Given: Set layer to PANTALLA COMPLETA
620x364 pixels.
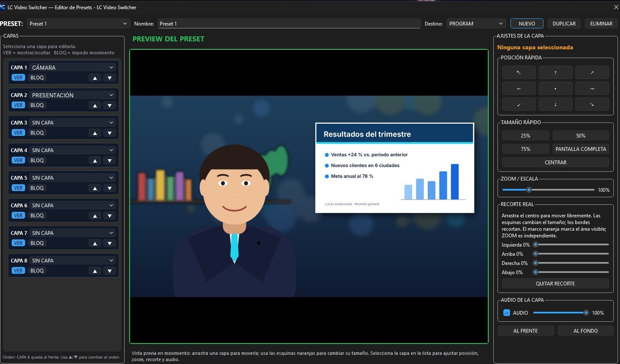Looking at the screenshot, I should coord(581,149).
